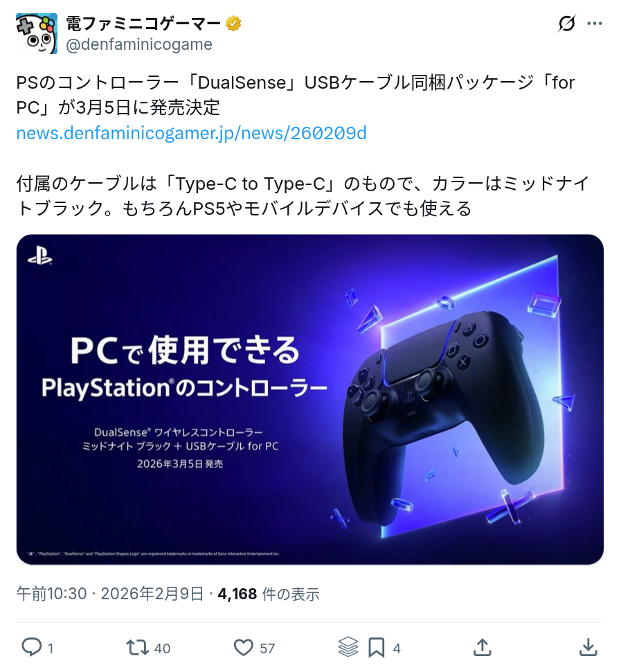Click the 4,168 件の表示 view count
This screenshot has width=621, height=672.
click(x=269, y=594)
